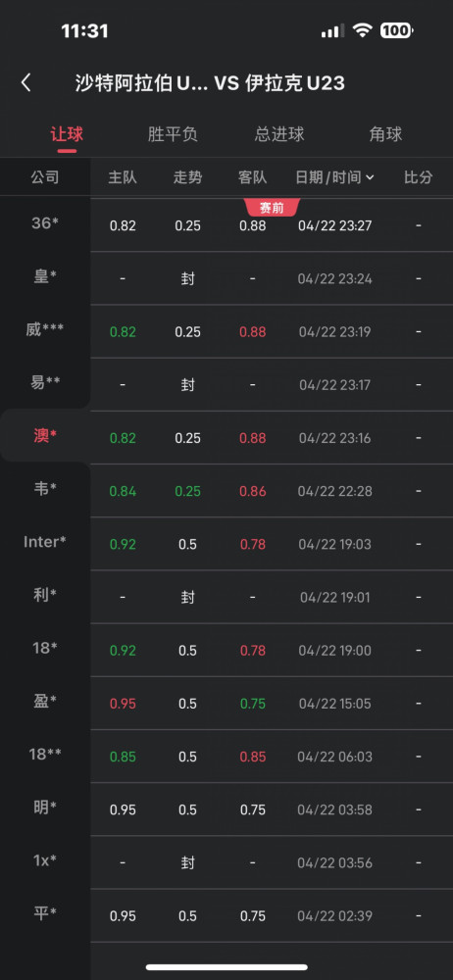Select company 18** in sidebar
453x980 pixels.
click(x=45, y=755)
